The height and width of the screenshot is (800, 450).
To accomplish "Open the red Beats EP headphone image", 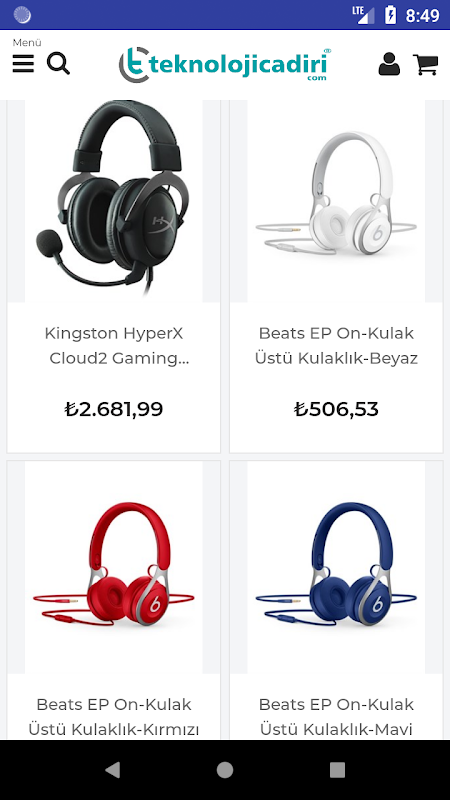I will (x=114, y=567).
